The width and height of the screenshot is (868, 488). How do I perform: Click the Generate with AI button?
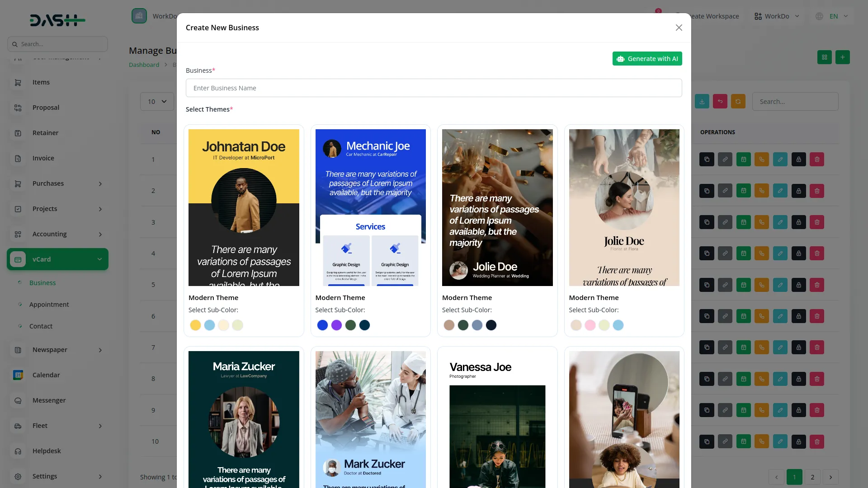point(647,59)
